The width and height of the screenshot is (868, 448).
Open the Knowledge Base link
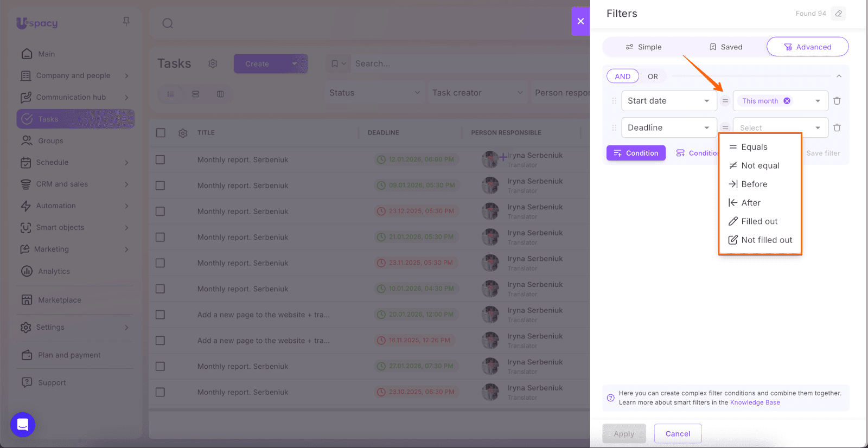pyautogui.click(x=755, y=402)
